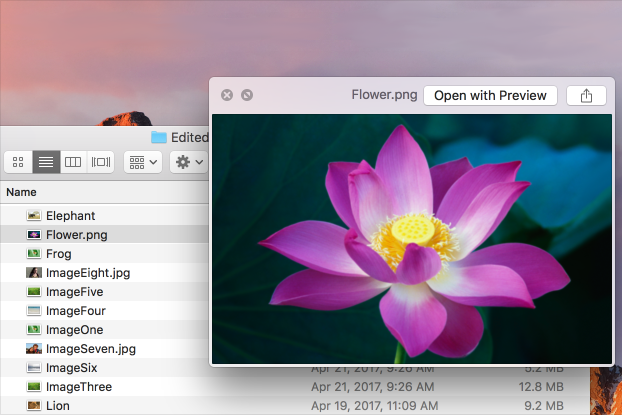
Task: Select the Flower.png file row
Action: pos(104,234)
